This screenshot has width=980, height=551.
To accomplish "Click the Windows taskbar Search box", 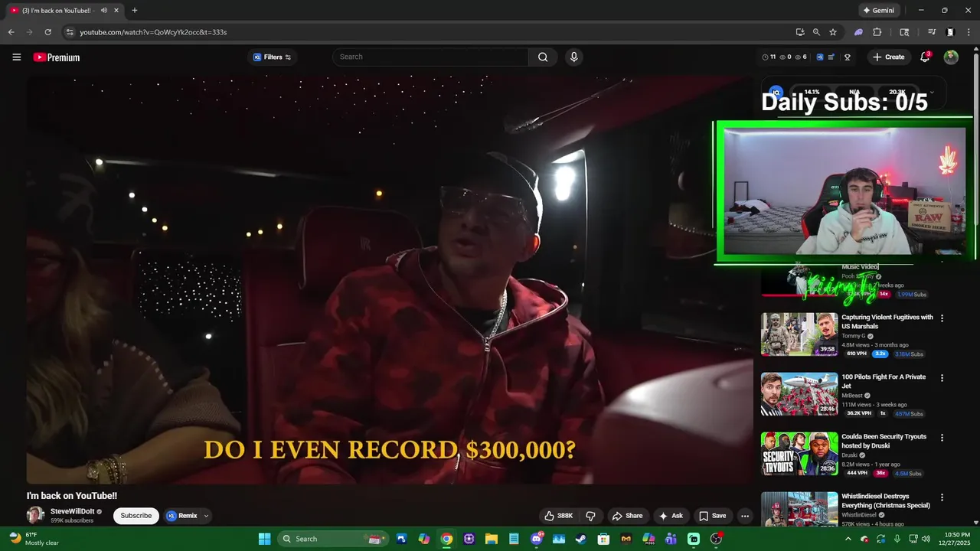I will pos(333,539).
